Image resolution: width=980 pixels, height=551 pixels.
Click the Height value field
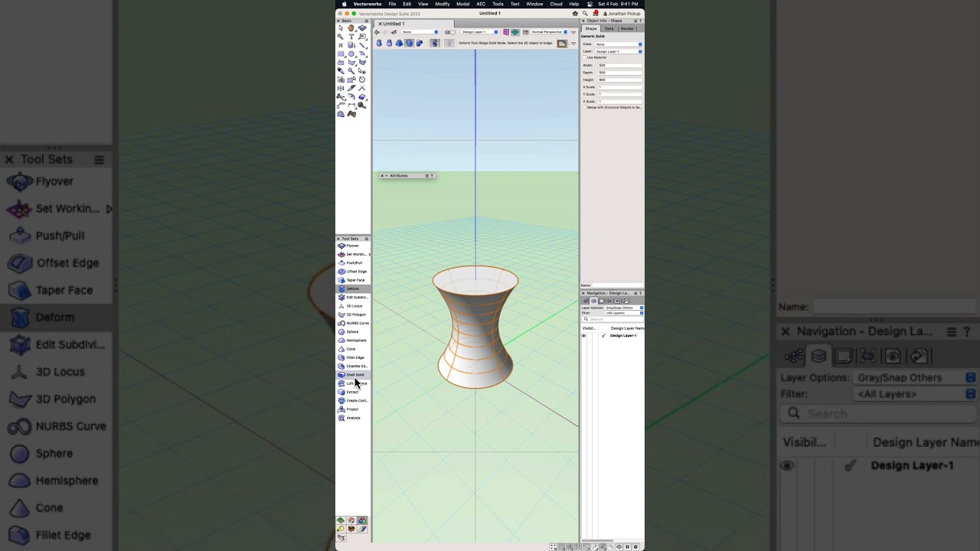pyautogui.click(x=619, y=80)
